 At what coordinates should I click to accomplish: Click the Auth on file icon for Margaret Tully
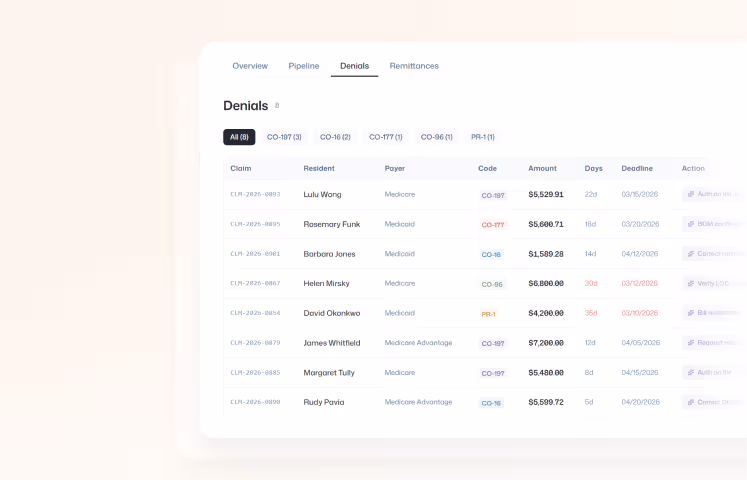pyautogui.click(x=691, y=372)
